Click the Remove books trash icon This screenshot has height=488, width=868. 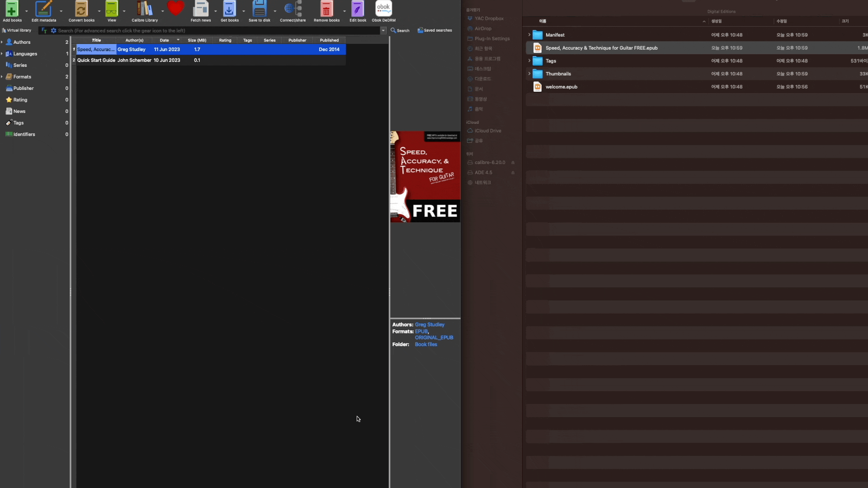(x=326, y=9)
